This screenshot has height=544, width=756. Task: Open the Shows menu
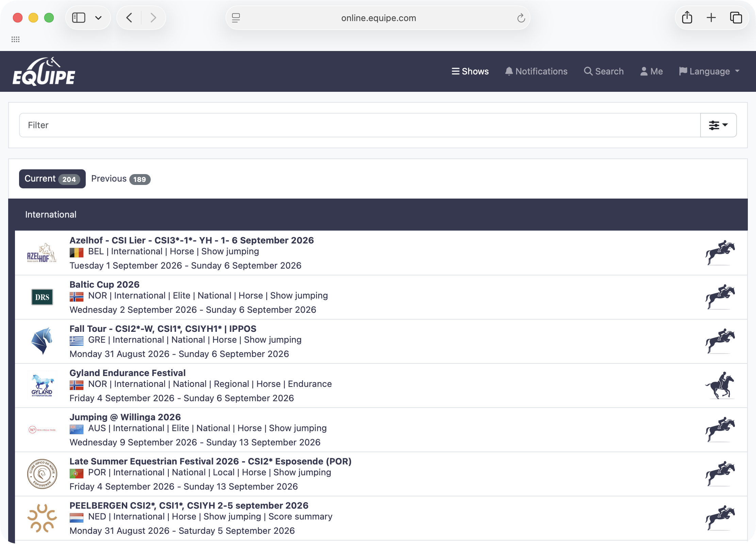tap(470, 71)
